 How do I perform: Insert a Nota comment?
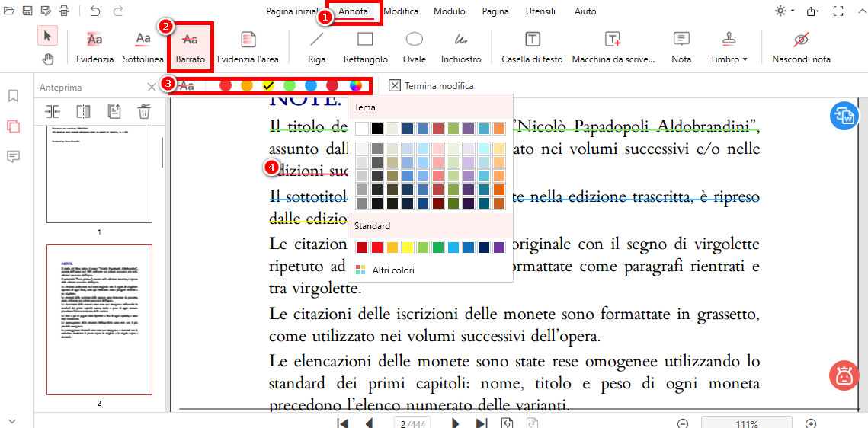tap(681, 46)
